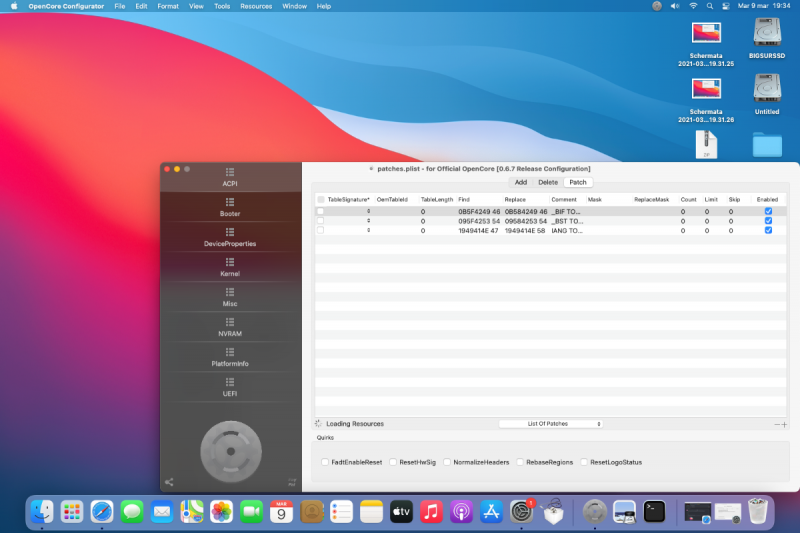Image resolution: width=800 pixels, height=533 pixels.
Task: Open the Tools menu in menu bar
Action: [222, 6]
